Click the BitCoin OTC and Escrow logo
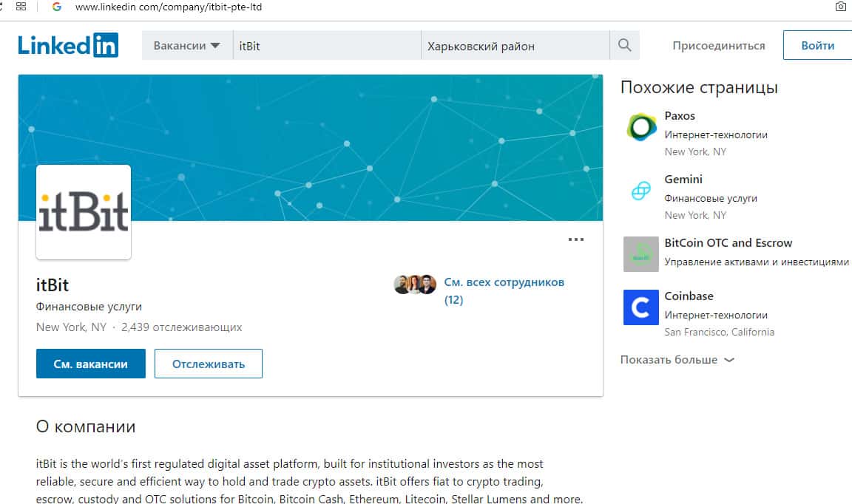Viewport: 852px width, 504px height. pos(640,254)
